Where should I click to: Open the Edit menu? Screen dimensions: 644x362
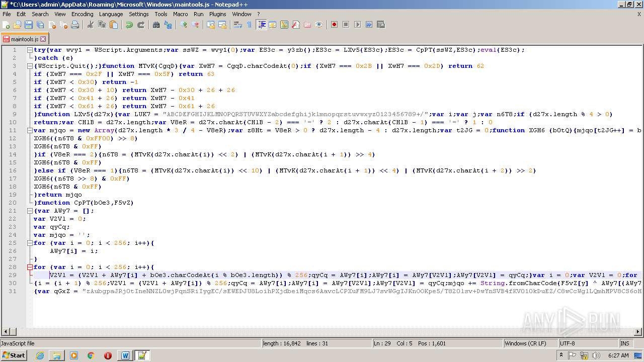pos(21,14)
